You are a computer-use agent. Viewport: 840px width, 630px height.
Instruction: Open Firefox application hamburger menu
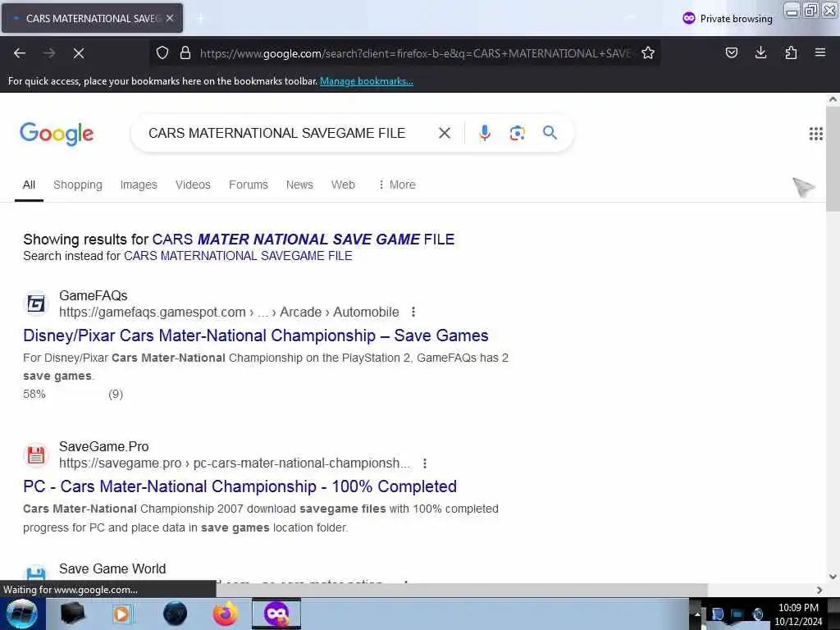tap(819, 52)
